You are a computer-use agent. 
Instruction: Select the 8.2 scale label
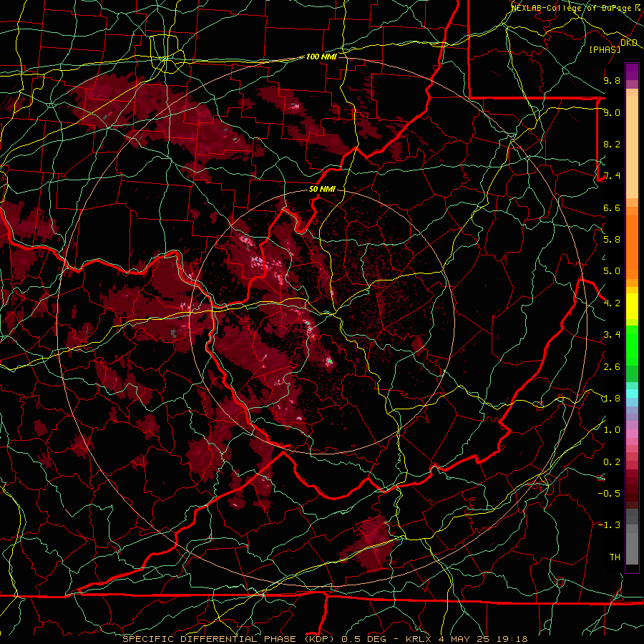point(612,144)
